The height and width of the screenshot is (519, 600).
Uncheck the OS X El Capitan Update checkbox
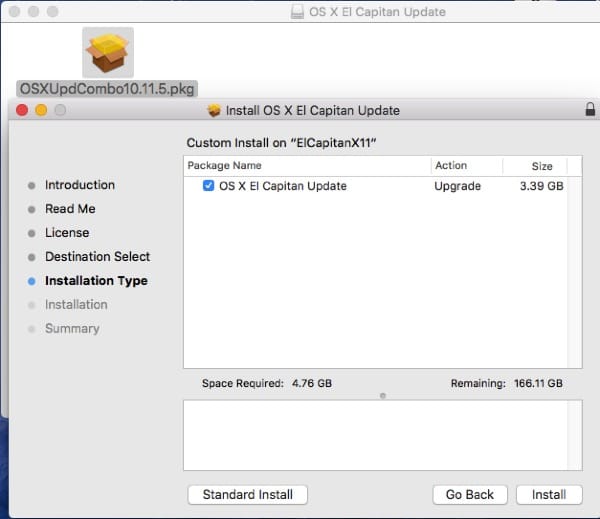point(208,186)
